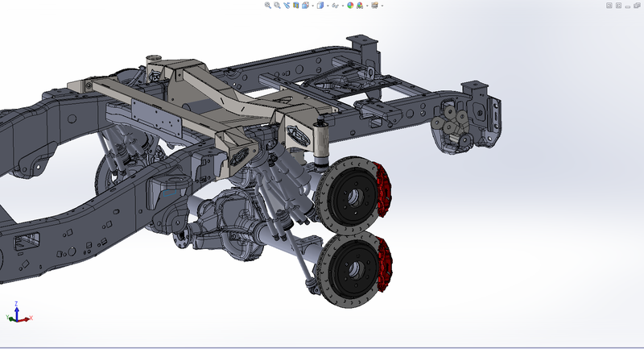
Task: Click the Hide/Show Items glasses icon
Action: point(335,6)
